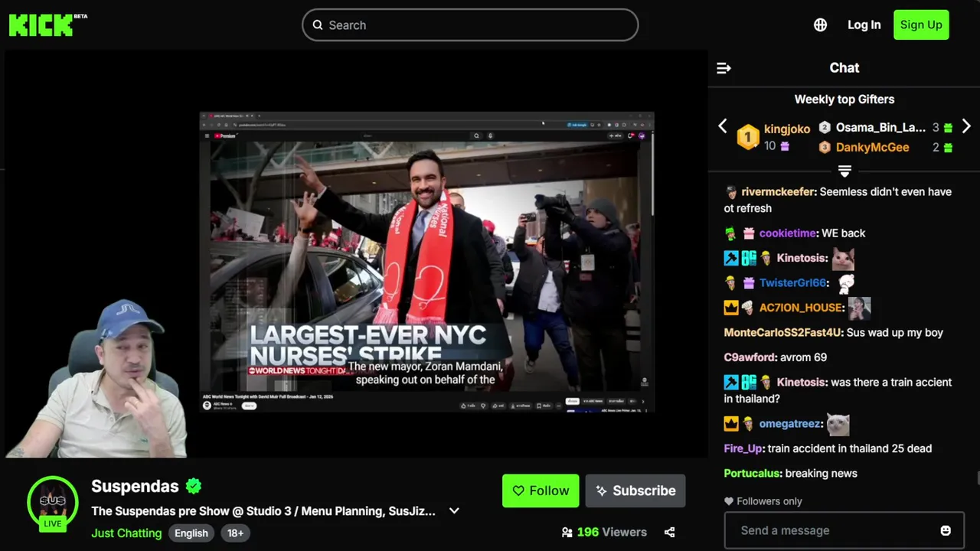The width and height of the screenshot is (980, 551).
Task: Click username C9awford in chat
Action: click(749, 357)
